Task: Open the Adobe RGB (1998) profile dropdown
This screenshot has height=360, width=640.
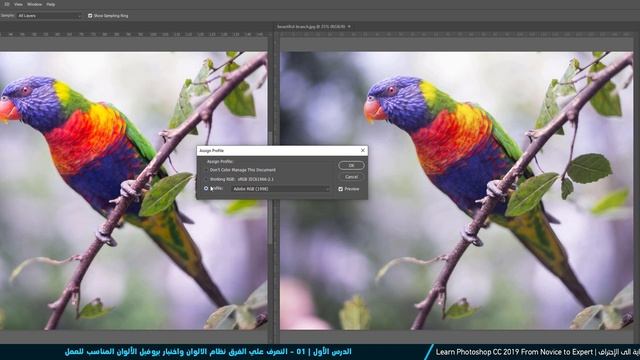Action: 280,189
